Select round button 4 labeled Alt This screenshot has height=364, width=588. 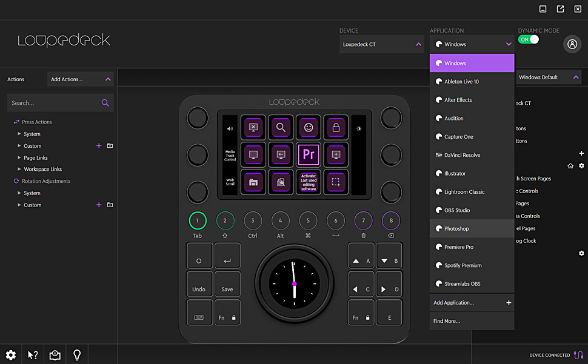[x=281, y=220]
